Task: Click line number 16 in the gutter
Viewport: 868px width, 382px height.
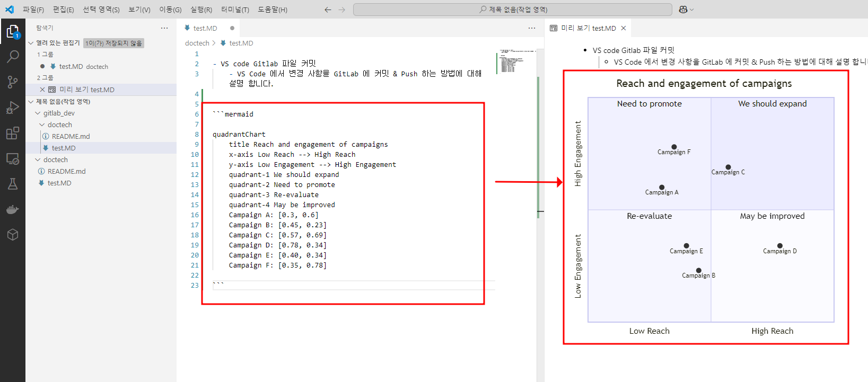Action: [195, 215]
